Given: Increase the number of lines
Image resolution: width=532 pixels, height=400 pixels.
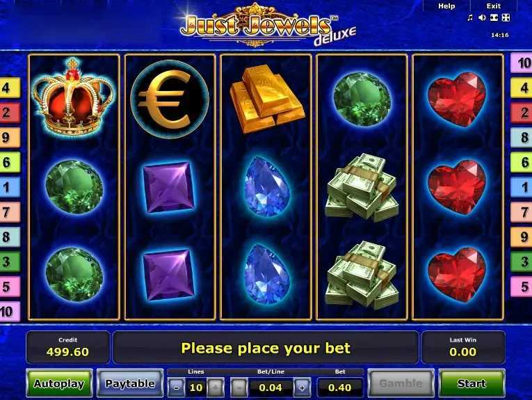Looking at the screenshot, I should (x=216, y=387).
